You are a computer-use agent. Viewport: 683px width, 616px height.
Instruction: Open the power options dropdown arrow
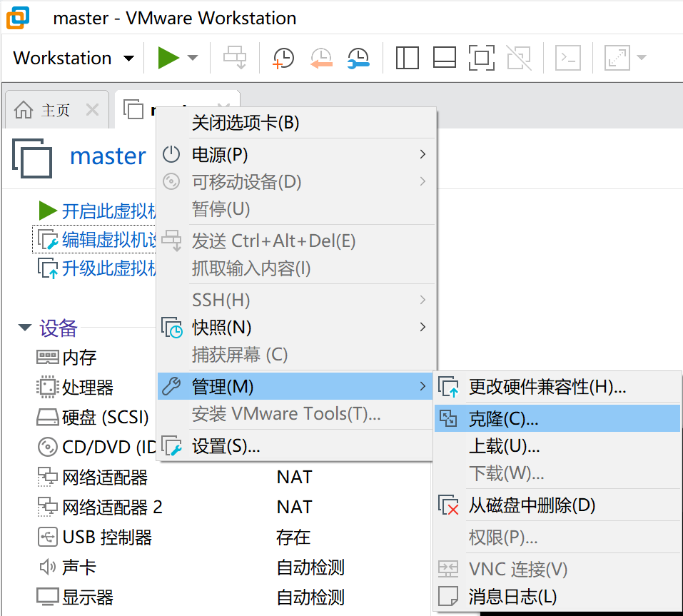pyautogui.click(x=193, y=58)
